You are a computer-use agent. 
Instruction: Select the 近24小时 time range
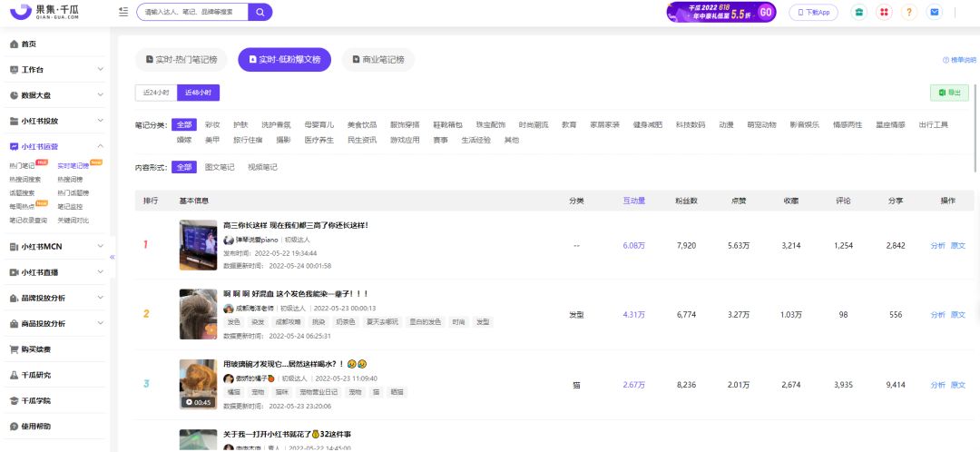point(156,93)
